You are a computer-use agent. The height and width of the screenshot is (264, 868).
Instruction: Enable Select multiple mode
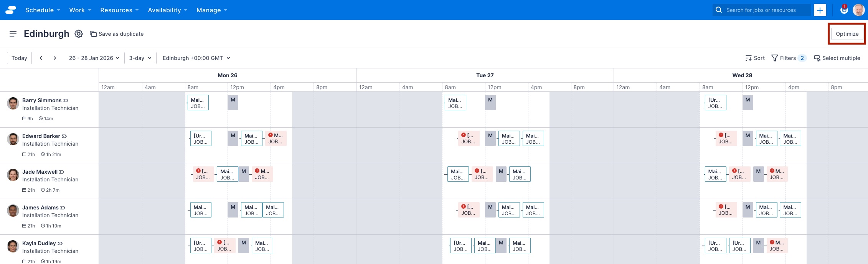coord(837,58)
